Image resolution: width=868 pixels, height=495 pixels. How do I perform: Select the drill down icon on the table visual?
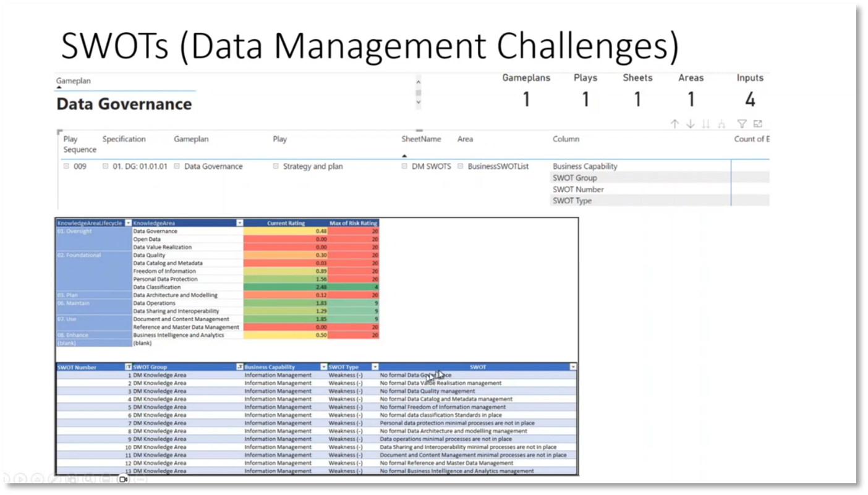(x=691, y=124)
